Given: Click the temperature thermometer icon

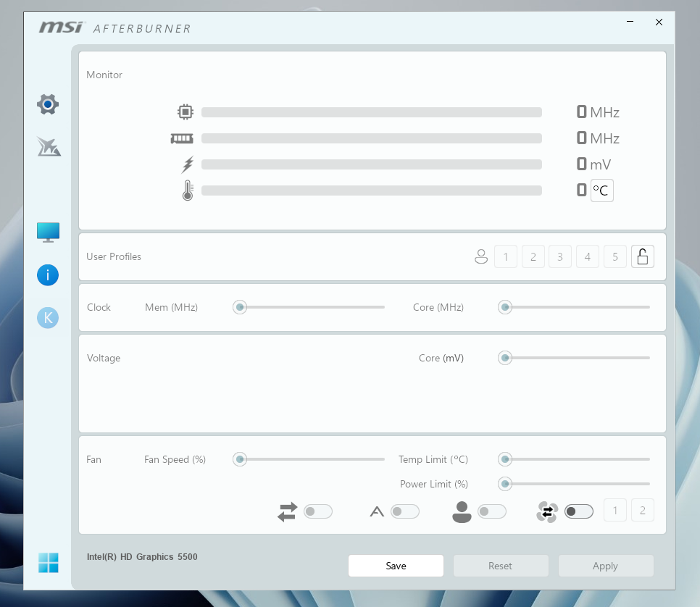Looking at the screenshot, I should pyautogui.click(x=188, y=190).
